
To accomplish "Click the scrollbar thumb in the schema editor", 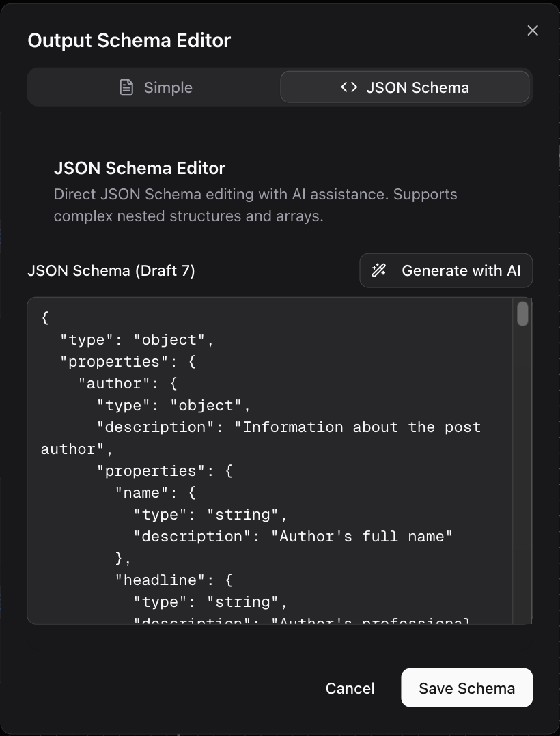I will (522, 314).
